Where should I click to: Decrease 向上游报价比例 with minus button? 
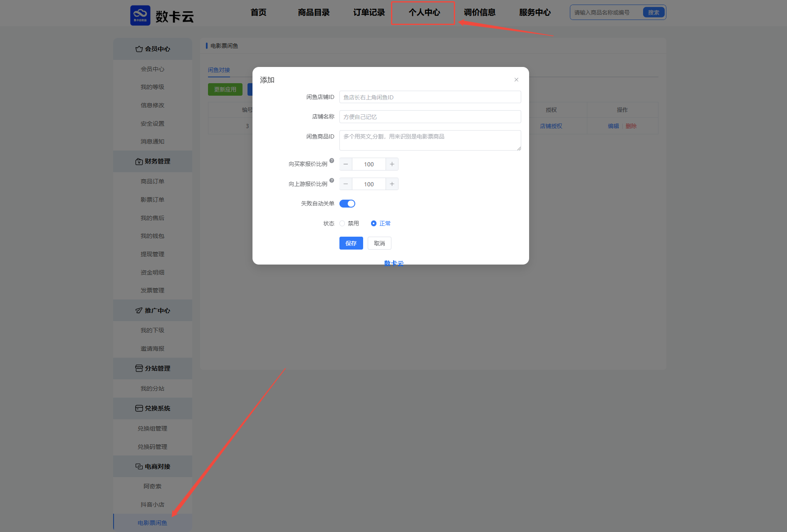346,184
